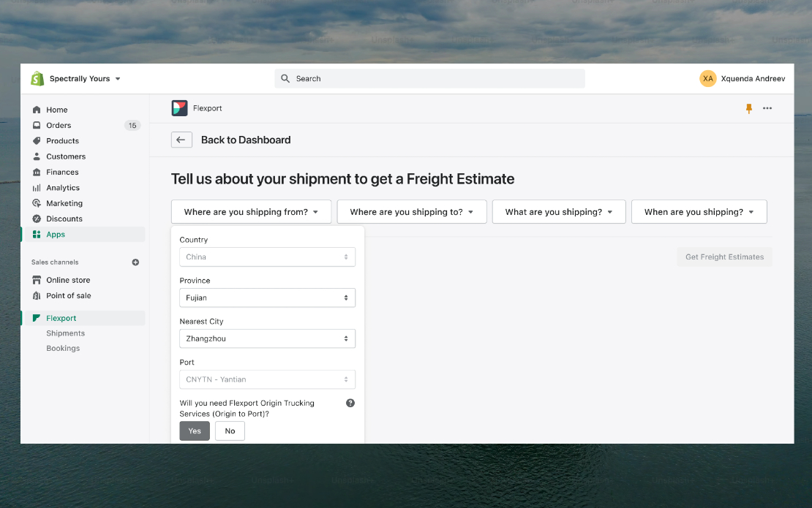
Task: Focus the Search field
Action: point(430,79)
